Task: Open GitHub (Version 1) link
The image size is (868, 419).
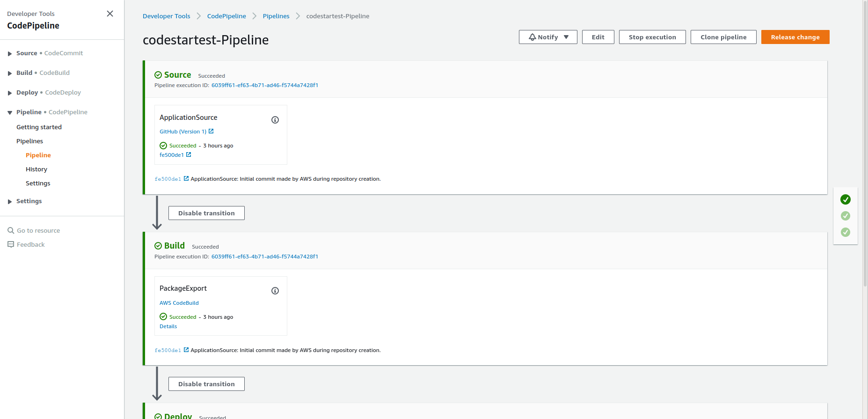Action: pos(183,132)
